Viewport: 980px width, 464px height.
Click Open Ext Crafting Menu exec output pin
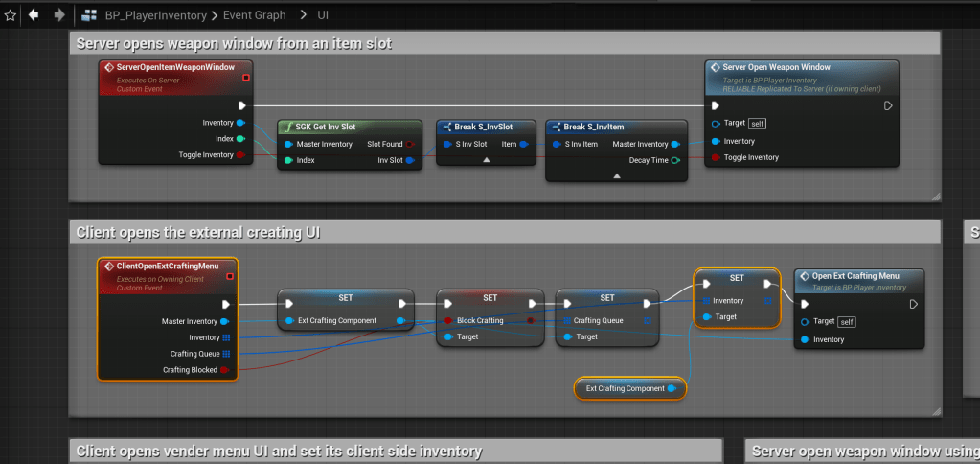click(x=914, y=305)
